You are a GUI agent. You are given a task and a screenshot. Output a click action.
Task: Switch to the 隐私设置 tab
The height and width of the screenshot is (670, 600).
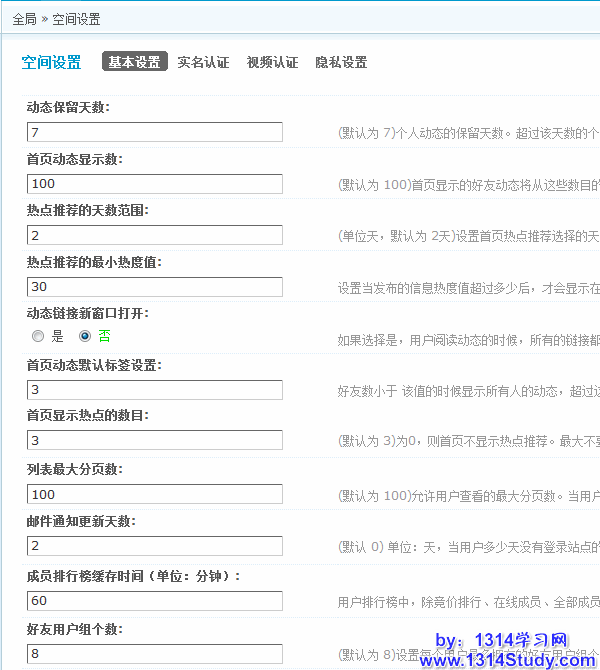coord(341,62)
